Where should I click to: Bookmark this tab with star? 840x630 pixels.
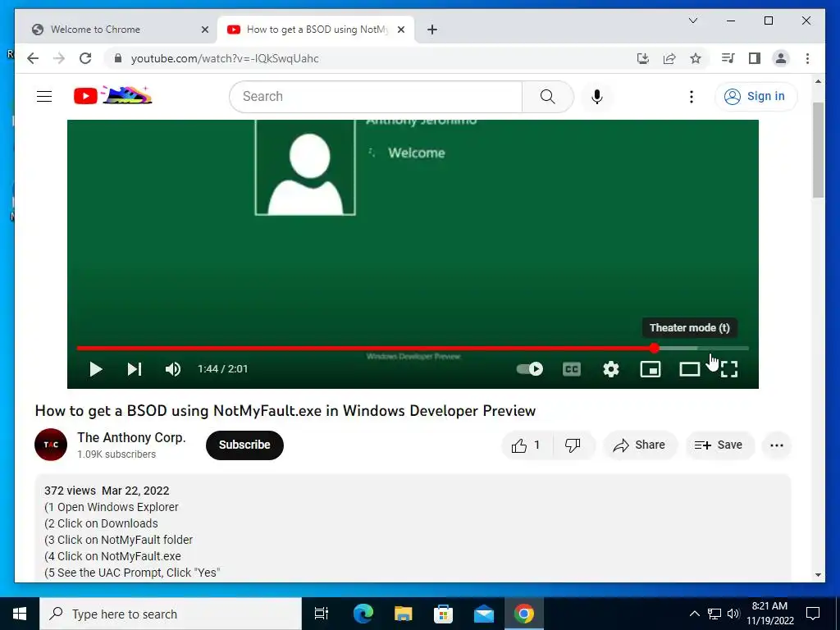tap(696, 58)
